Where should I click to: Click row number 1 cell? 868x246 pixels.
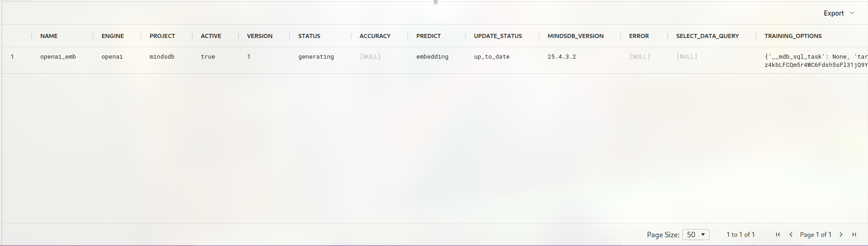[x=12, y=57]
